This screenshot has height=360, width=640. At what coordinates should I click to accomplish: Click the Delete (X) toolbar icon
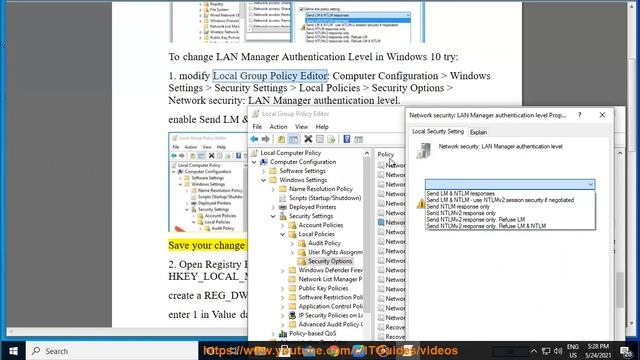[308, 139]
